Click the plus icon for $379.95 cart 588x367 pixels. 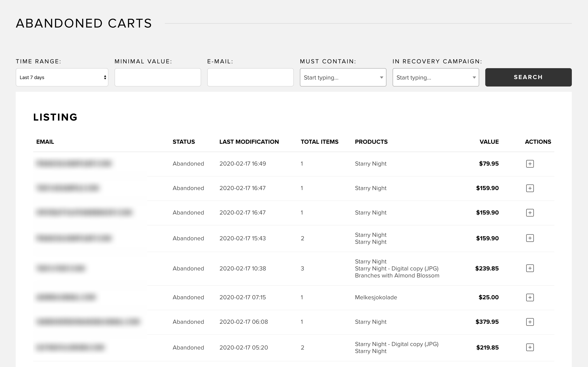530,322
